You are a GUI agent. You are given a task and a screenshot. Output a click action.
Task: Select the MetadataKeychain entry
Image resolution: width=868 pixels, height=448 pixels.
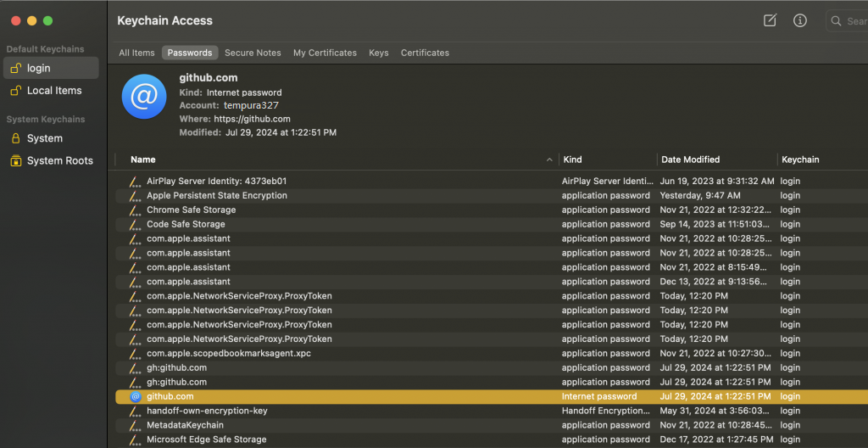(x=492, y=425)
